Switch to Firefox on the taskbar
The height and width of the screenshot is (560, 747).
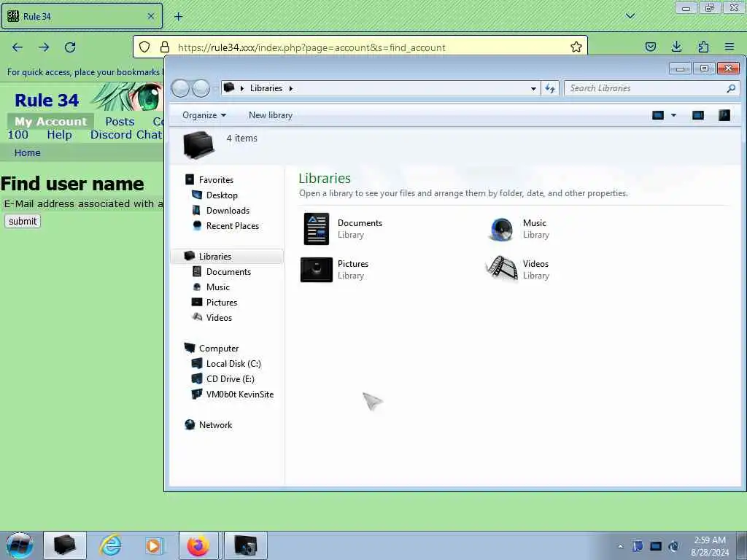pos(198,545)
